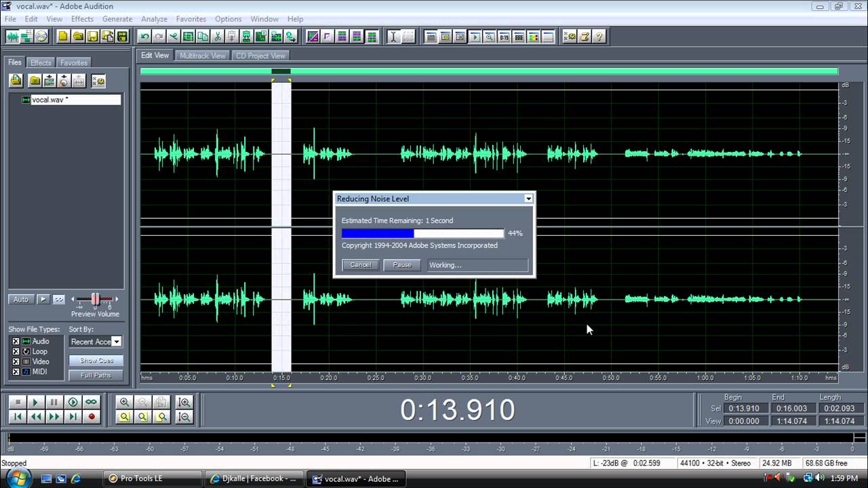Create a new file with the toolbar icon
Image resolution: width=868 pixels, height=488 pixels.
pyautogui.click(x=63, y=37)
